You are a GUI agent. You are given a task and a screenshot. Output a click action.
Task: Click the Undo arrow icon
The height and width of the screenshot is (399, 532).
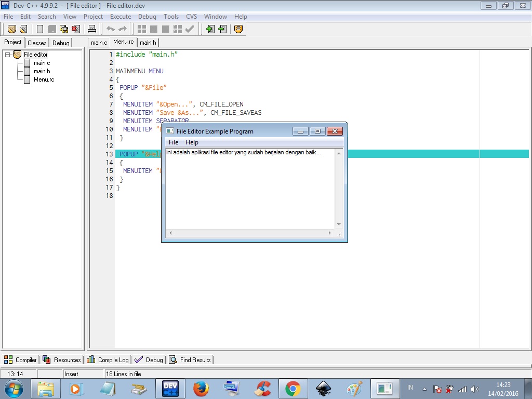click(111, 29)
